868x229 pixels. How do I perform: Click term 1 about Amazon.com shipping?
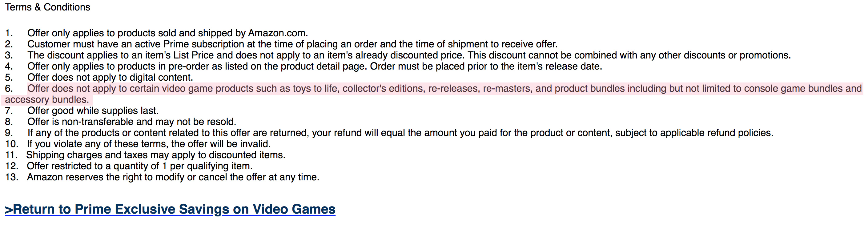[167, 33]
